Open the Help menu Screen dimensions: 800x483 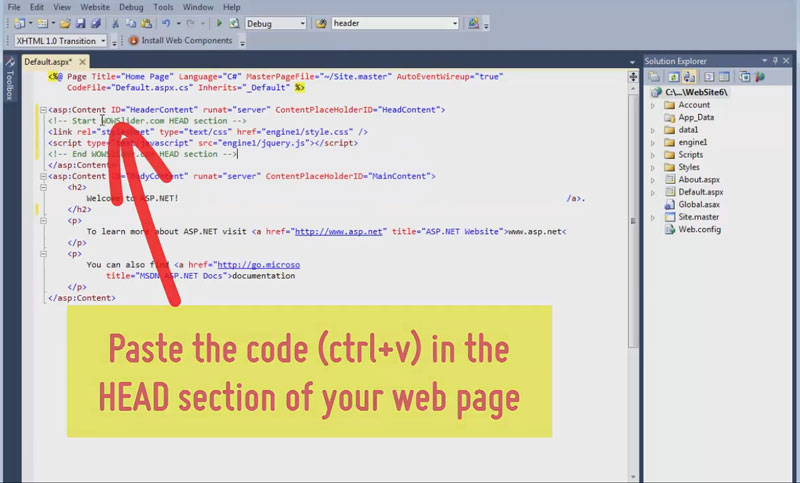point(231,7)
